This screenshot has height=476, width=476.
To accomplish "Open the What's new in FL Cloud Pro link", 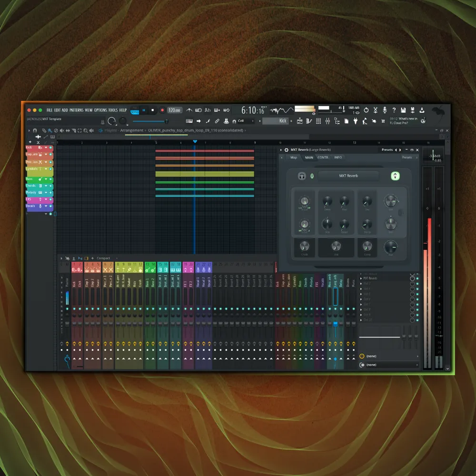I will (x=404, y=121).
